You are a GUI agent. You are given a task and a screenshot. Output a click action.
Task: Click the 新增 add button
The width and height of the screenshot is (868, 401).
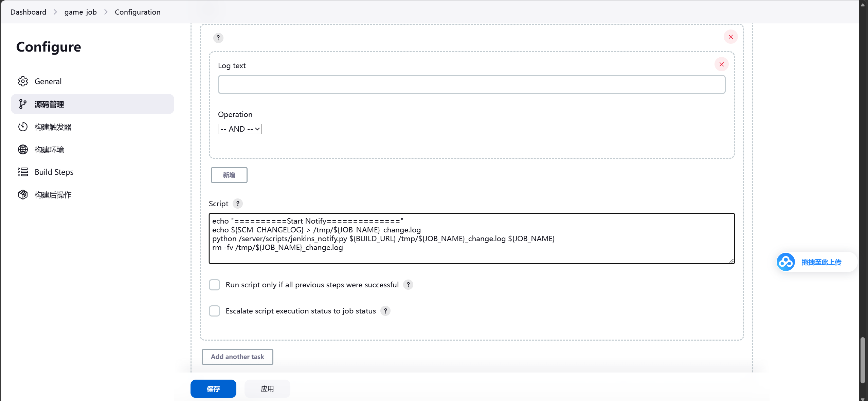pos(229,175)
